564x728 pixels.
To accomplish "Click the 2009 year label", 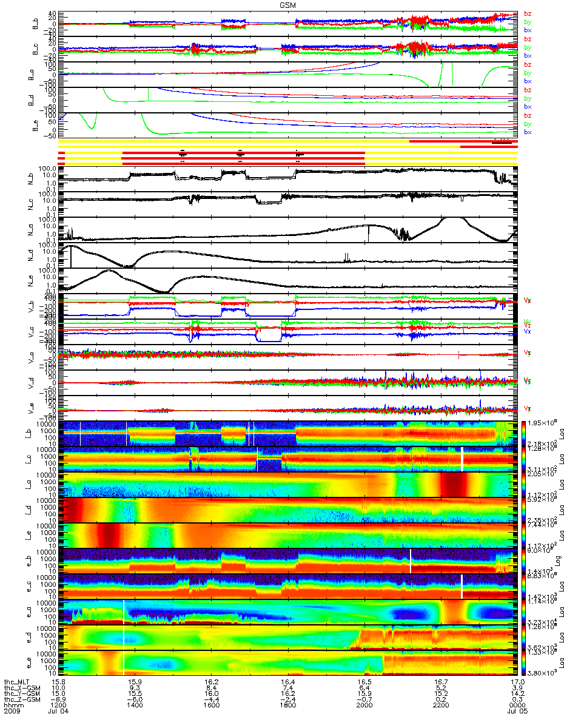I will (x=12, y=712).
